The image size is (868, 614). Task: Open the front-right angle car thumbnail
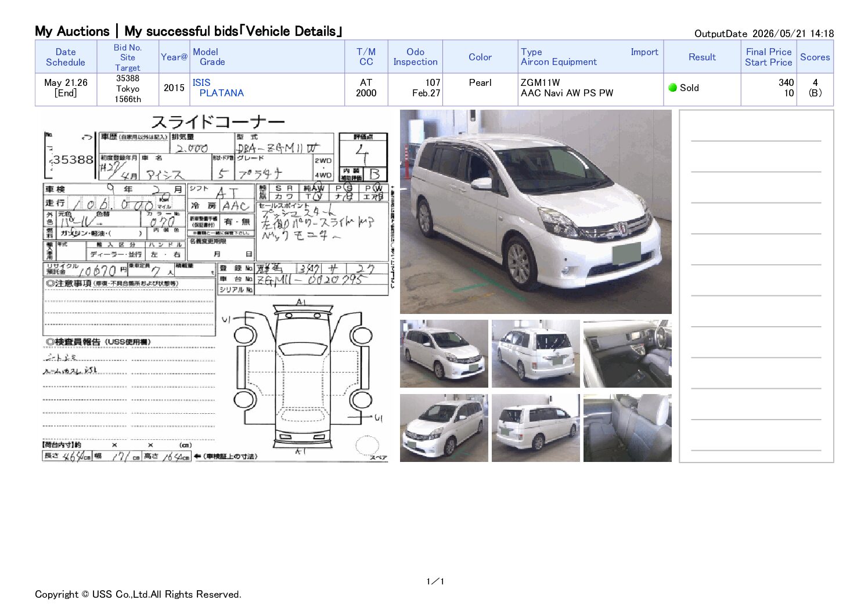click(x=444, y=428)
